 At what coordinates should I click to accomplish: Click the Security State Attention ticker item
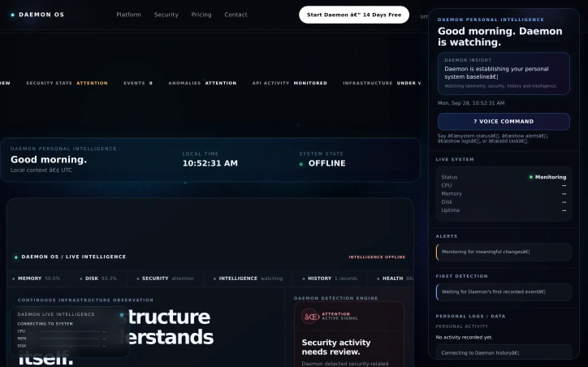(x=67, y=83)
